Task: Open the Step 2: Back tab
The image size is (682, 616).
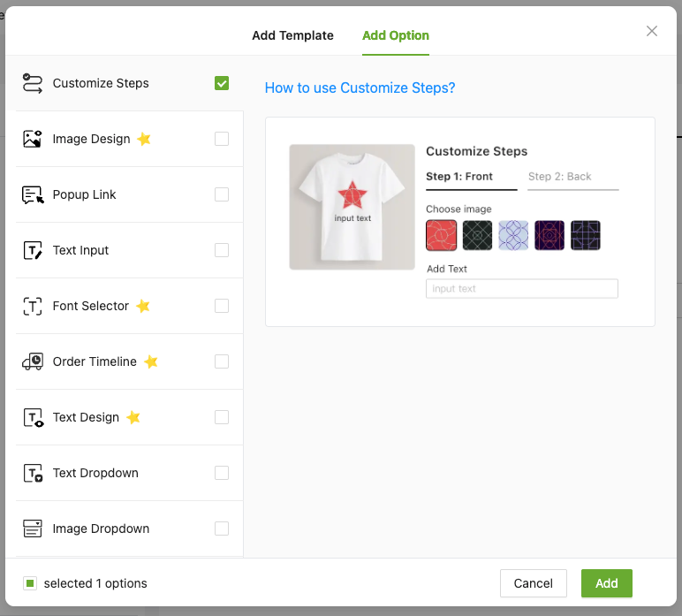Action: click(560, 177)
